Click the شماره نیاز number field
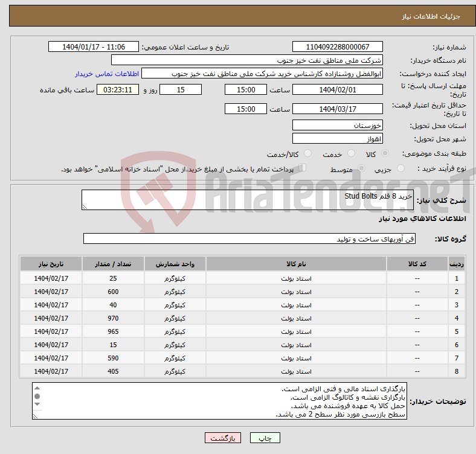Viewport: 476px width, 454px height. (x=337, y=47)
